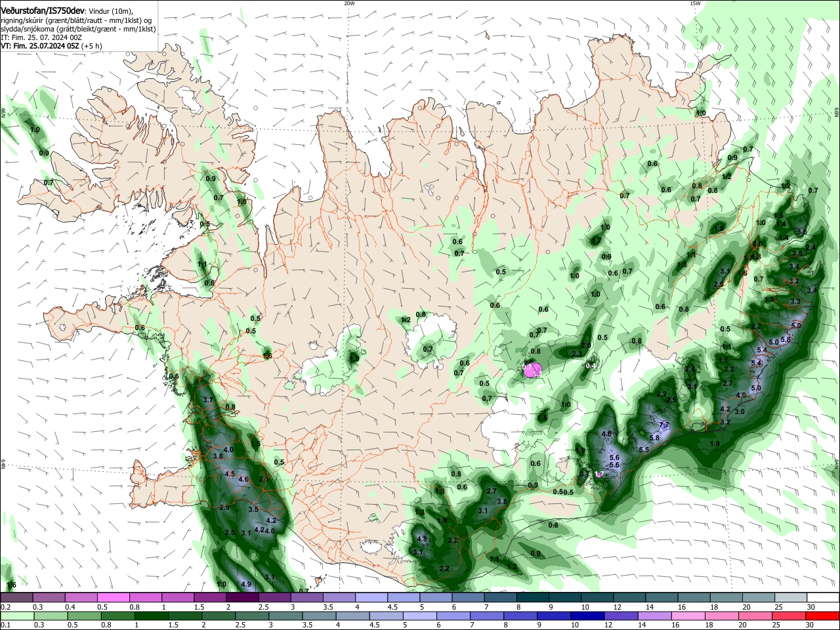
Task: Click the Veðurstofan/IS750dev title text
Action: coord(43,11)
